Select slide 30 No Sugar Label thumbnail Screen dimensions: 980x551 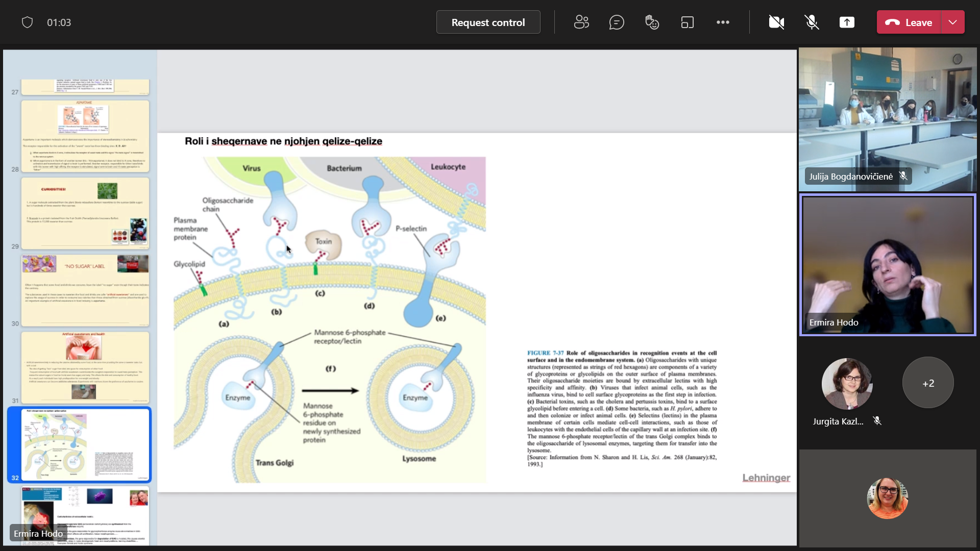[x=85, y=290]
